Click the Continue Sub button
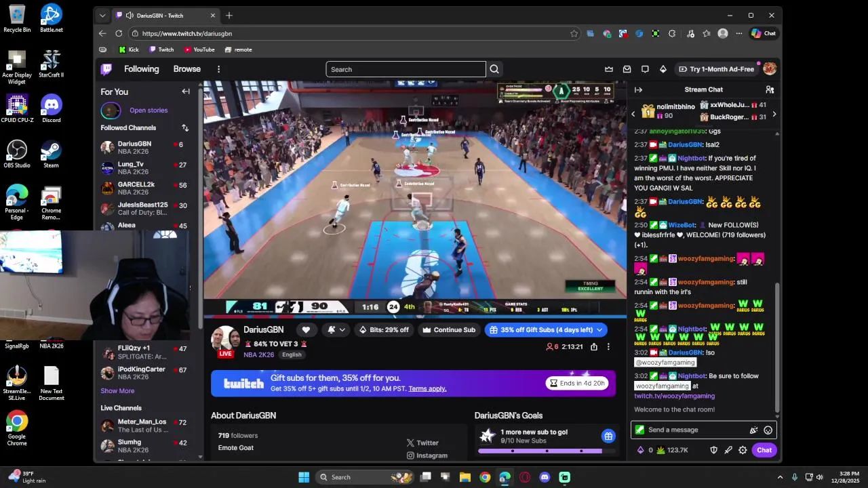Image resolution: width=868 pixels, height=488 pixels. pyautogui.click(x=448, y=329)
